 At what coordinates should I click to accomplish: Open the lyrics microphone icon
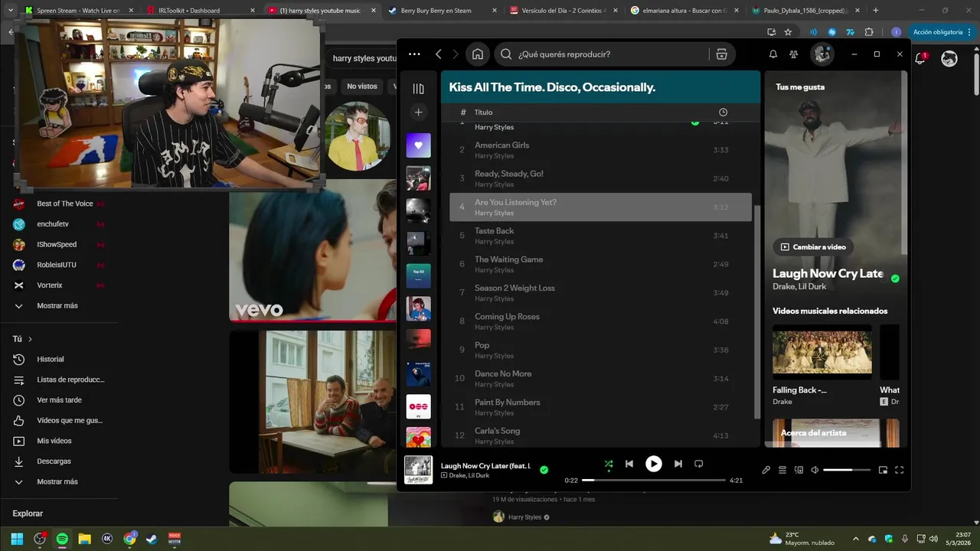click(x=766, y=470)
